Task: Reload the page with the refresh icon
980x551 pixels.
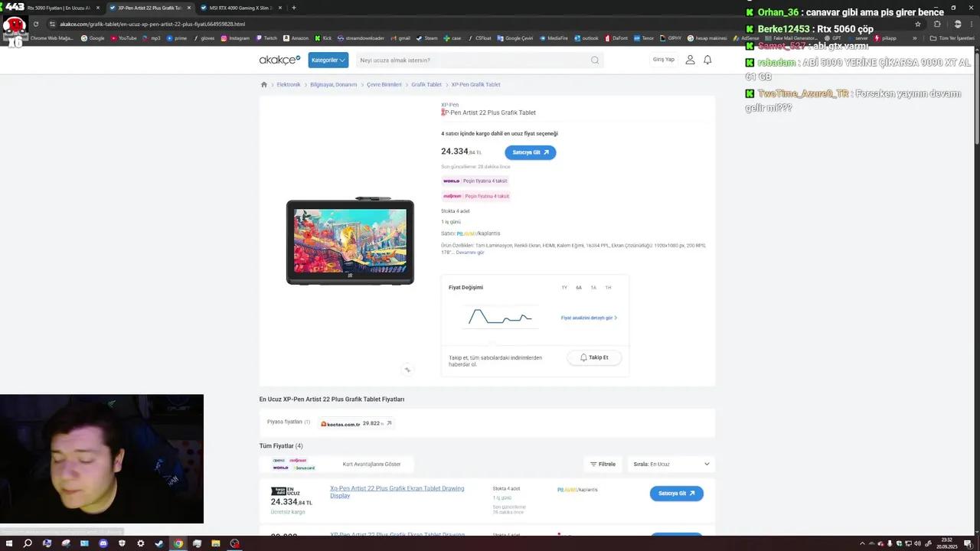Action: (36, 24)
